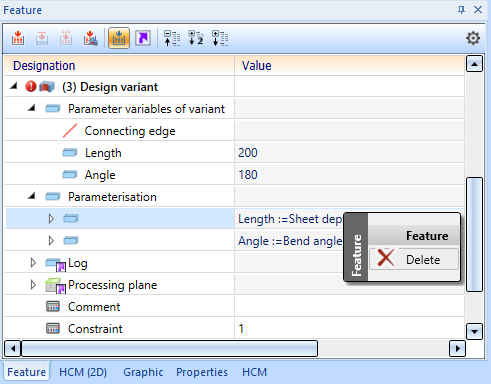Click the horizontal scrollbar thumb
Image resolution: width=491 pixels, height=384 pixels.
click(x=169, y=349)
